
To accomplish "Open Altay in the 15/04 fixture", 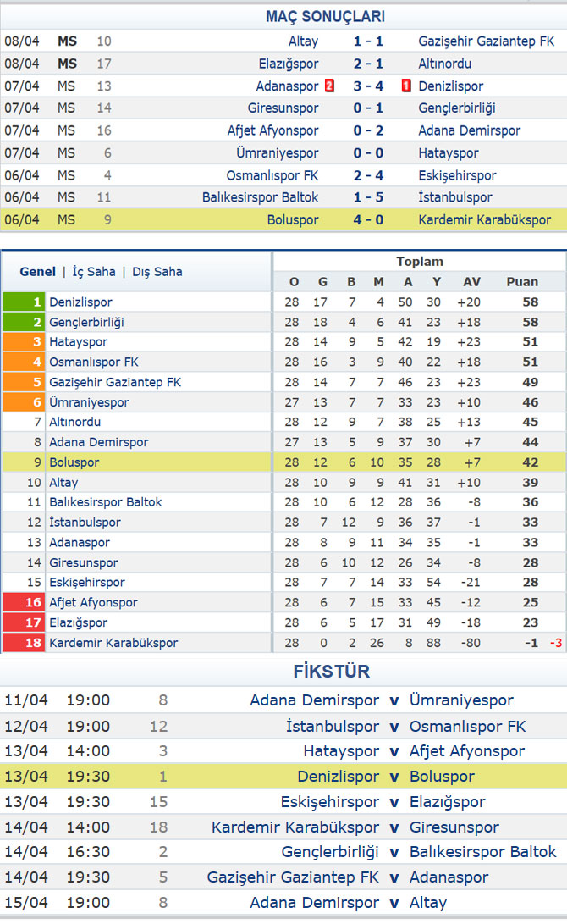I will click(x=428, y=902).
